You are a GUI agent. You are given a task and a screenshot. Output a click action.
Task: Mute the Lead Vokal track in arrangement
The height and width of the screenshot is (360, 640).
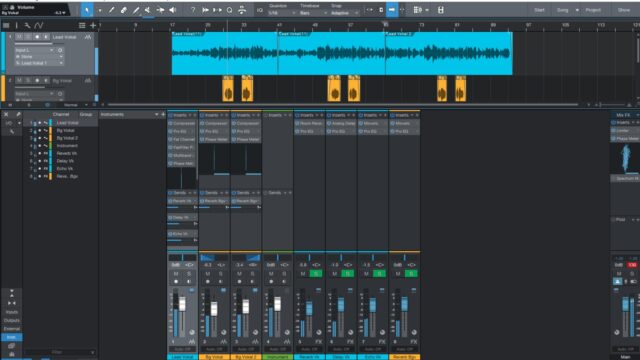19,37
